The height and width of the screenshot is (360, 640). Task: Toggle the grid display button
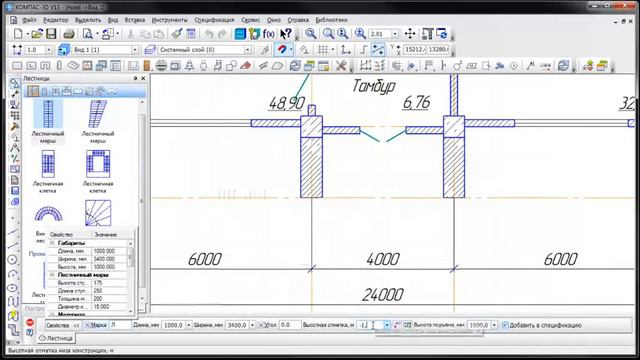(323, 50)
